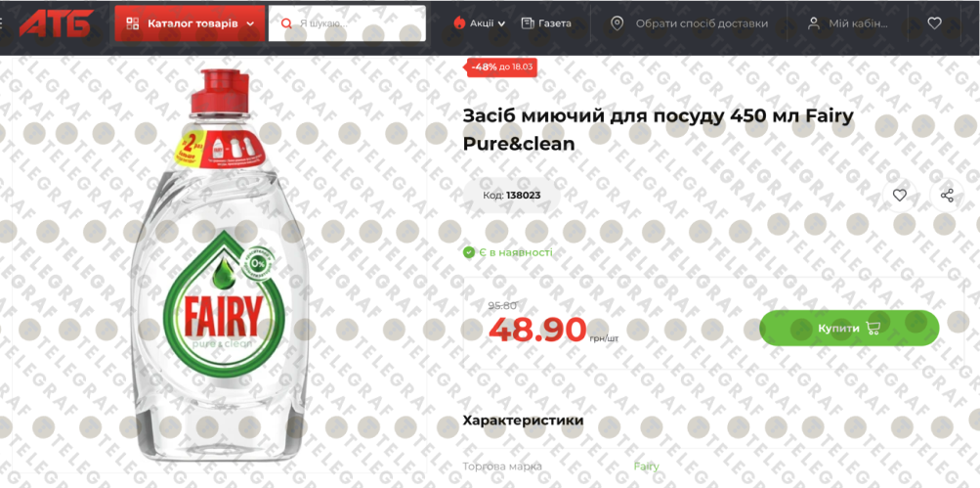The width and height of the screenshot is (980, 488).
Task: Click the share icon button
Action: coord(948,196)
